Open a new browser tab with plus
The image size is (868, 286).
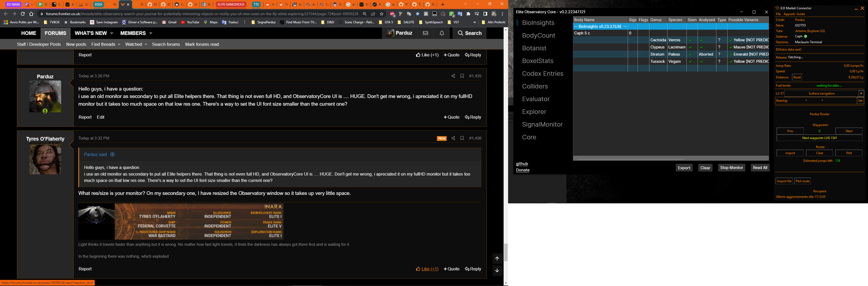pos(443,5)
